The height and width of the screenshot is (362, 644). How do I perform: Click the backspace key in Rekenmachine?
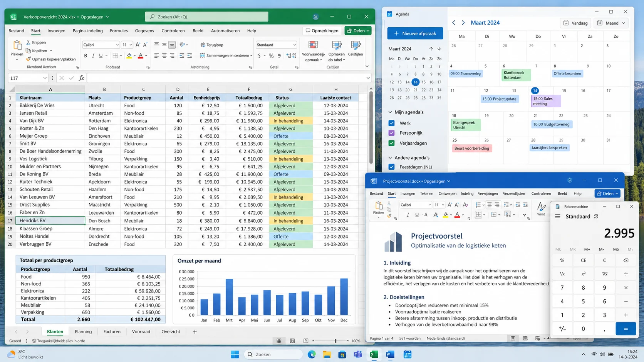pos(626,260)
